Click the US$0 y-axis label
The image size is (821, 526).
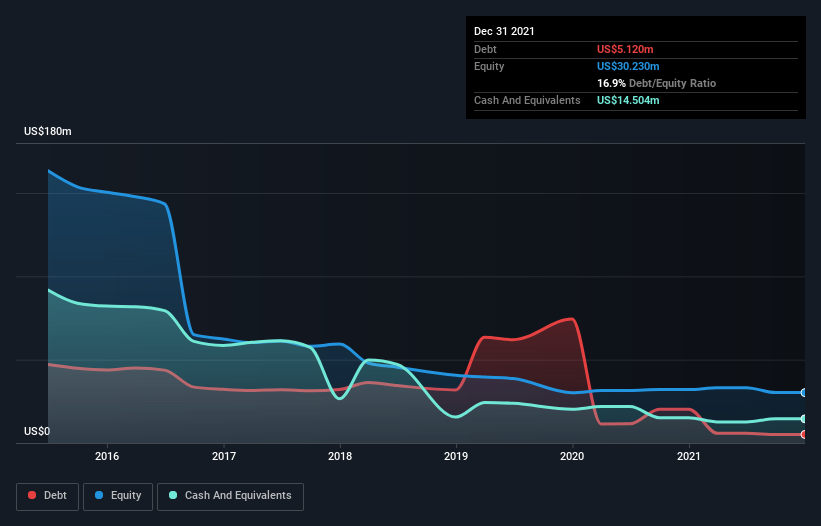click(37, 431)
